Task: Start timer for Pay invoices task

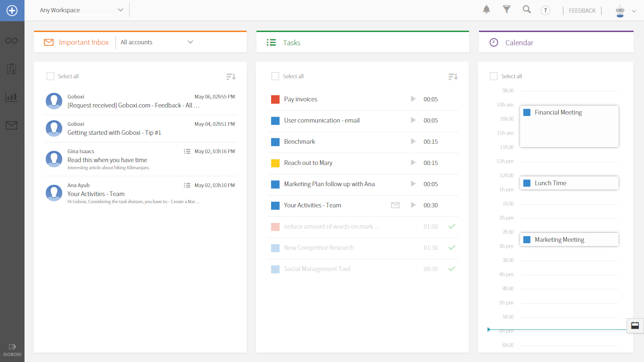Action: [413, 99]
